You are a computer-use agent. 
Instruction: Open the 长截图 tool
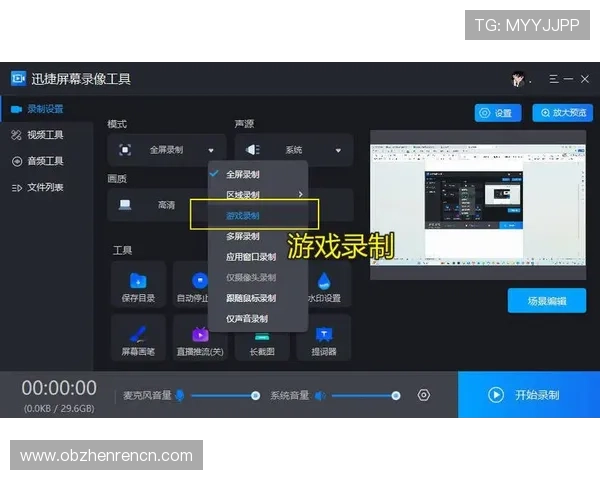coord(262,344)
